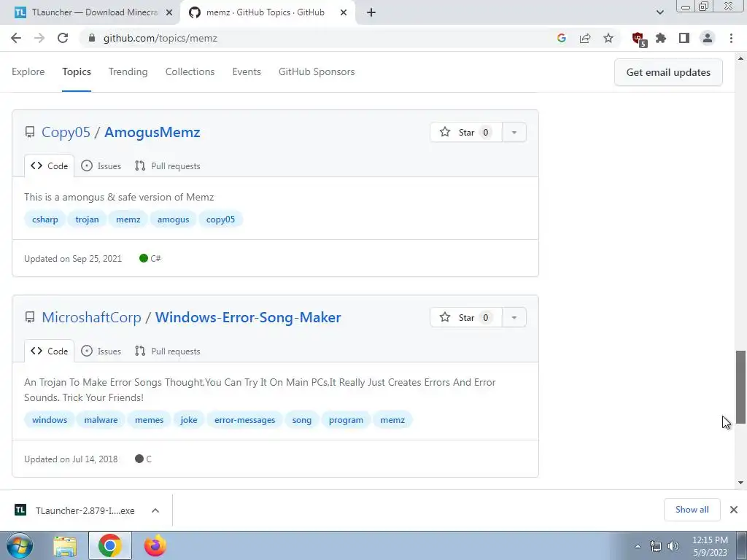
Task: Open Issues tab of AmogusMemz
Action: (x=101, y=166)
